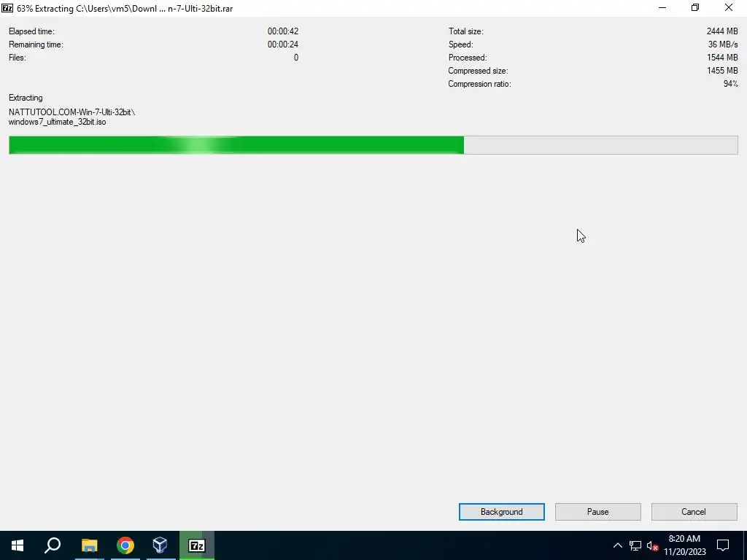Click the Speed label

(x=461, y=44)
